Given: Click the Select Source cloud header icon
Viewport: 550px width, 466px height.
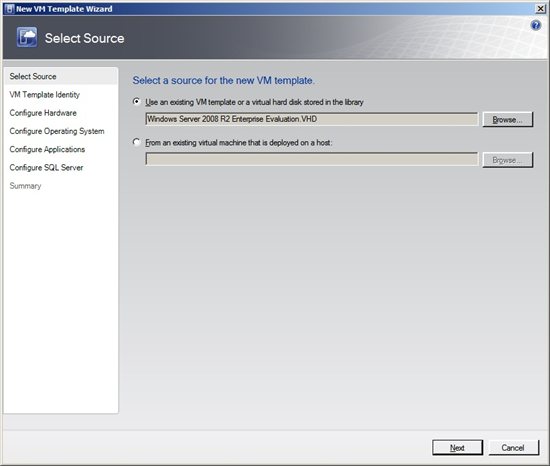Looking at the screenshot, I should click(x=27, y=37).
